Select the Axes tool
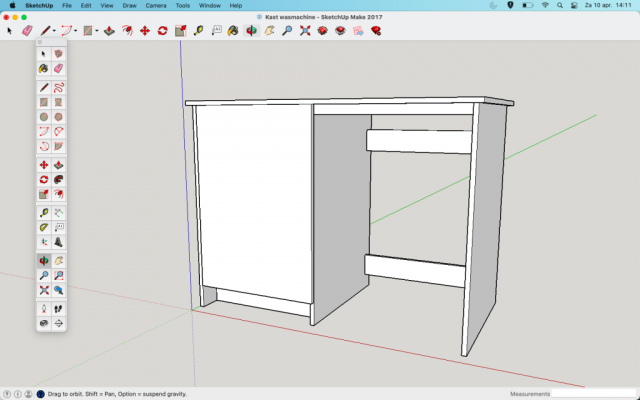The width and height of the screenshot is (640, 400). [44, 242]
